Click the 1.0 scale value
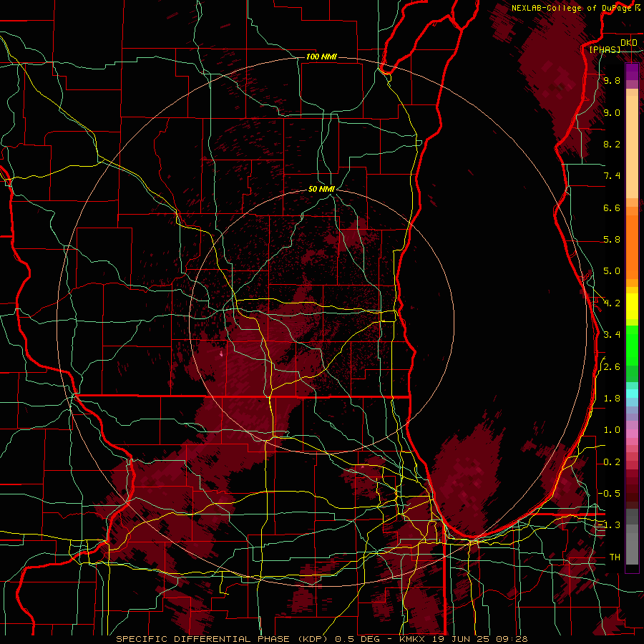Image resolution: width=644 pixels, height=644 pixels. point(612,430)
